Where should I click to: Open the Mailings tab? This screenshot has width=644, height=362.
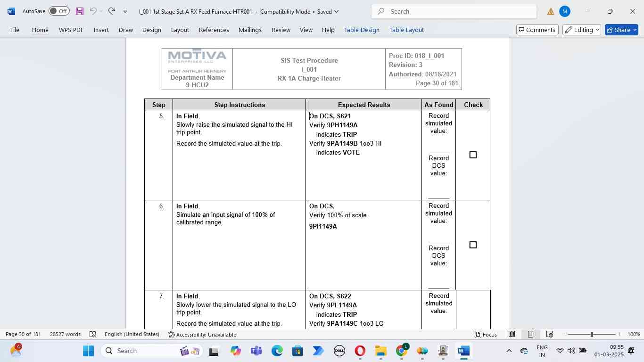250,30
